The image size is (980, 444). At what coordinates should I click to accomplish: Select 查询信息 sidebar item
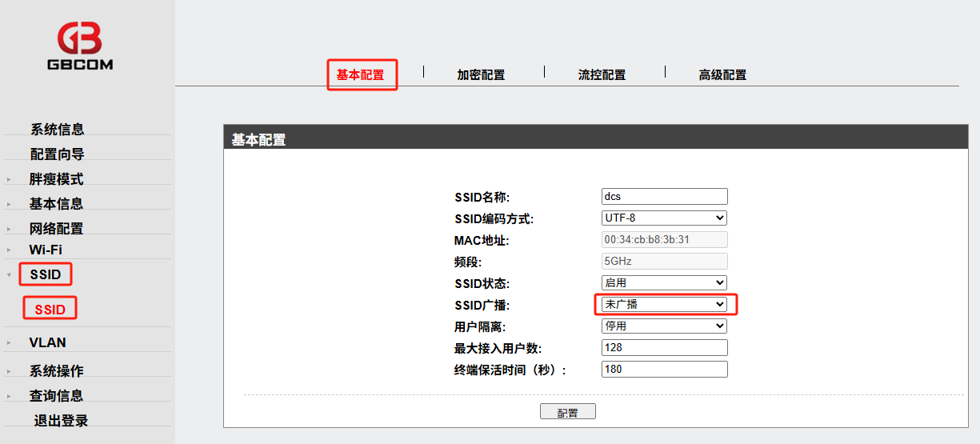[x=57, y=396]
